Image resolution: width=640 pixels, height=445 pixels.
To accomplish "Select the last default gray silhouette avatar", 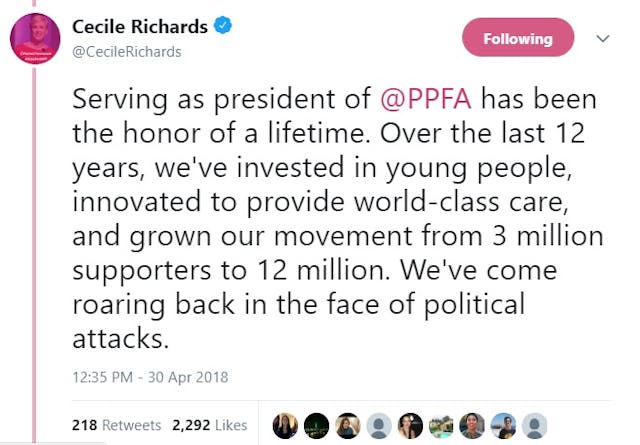I will pos(534,424).
